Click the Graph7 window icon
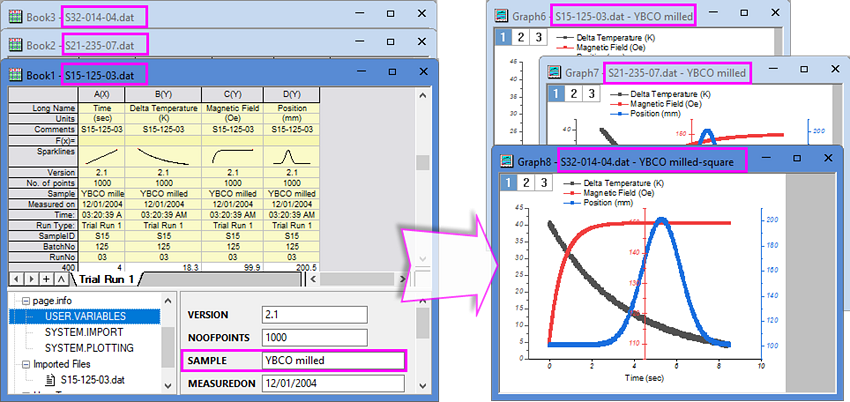850x402 pixels. [555, 72]
